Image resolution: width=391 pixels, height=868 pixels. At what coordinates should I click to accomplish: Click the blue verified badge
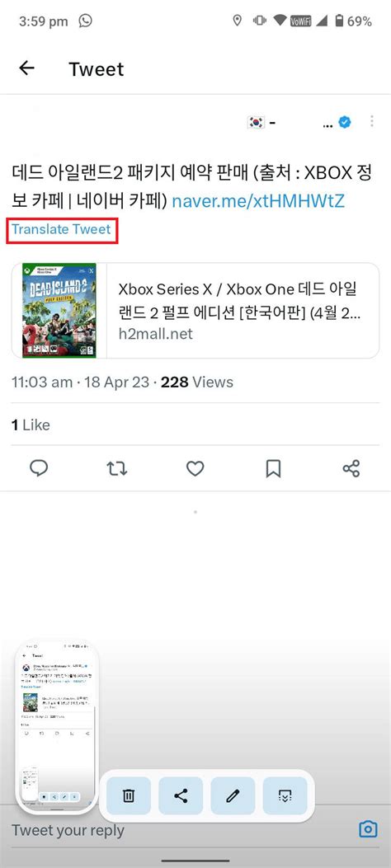point(345,123)
